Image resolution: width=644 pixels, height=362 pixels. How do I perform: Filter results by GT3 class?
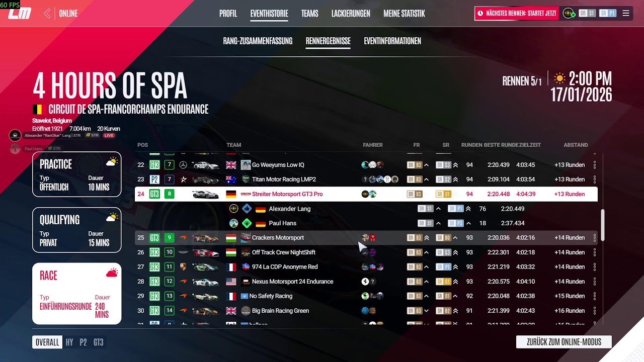click(x=99, y=342)
